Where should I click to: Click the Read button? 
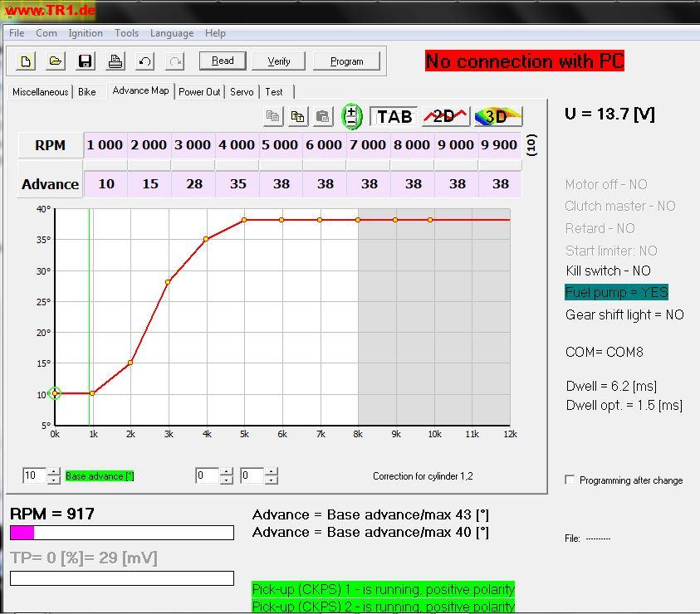[x=223, y=61]
